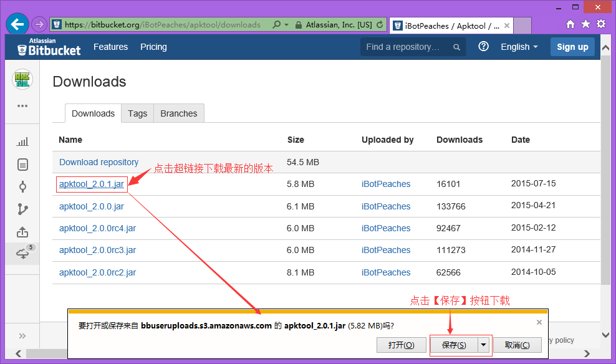Click the 2015-07-15 date cell
Viewport: 616px width, 364px height.
534,183
